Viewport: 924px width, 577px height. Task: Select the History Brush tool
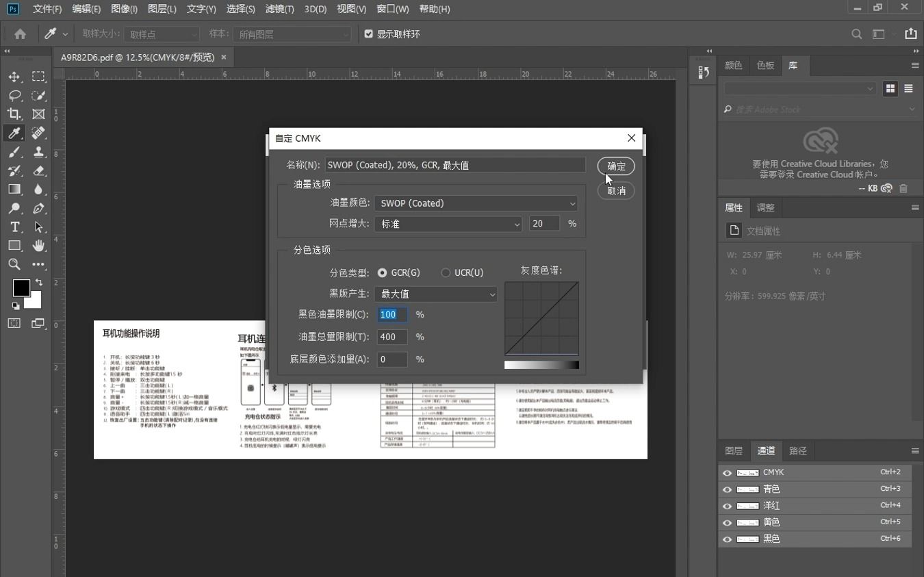tap(14, 170)
